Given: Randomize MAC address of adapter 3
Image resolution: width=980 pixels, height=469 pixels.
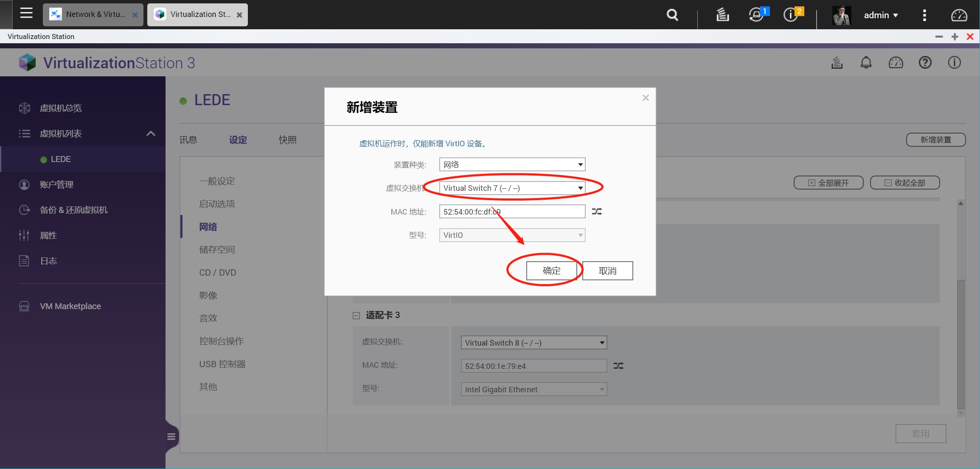Looking at the screenshot, I should tap(618, 366).
